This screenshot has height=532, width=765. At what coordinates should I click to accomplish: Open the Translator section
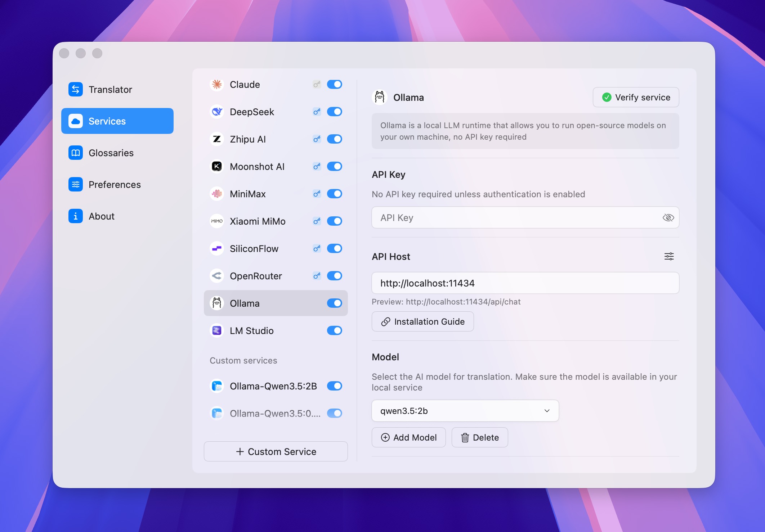point(117,90)
